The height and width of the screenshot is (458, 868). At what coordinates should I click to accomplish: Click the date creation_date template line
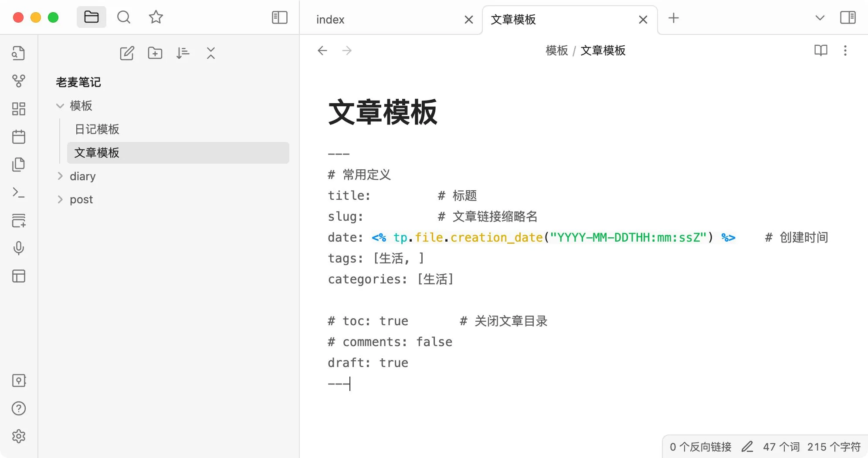coord(578,237)
